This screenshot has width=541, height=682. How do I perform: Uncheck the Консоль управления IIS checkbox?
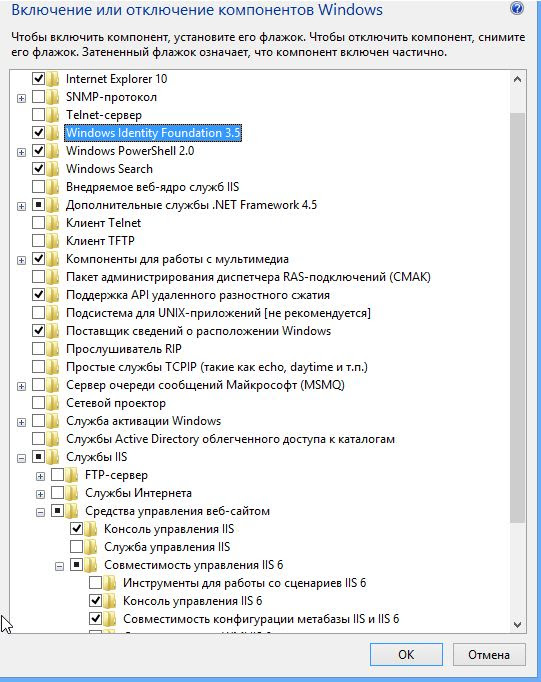(x=76, y=529)
